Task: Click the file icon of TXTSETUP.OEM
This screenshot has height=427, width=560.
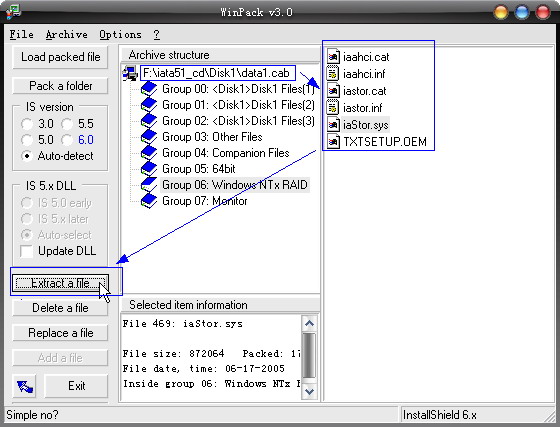Action: coord(333,141)
